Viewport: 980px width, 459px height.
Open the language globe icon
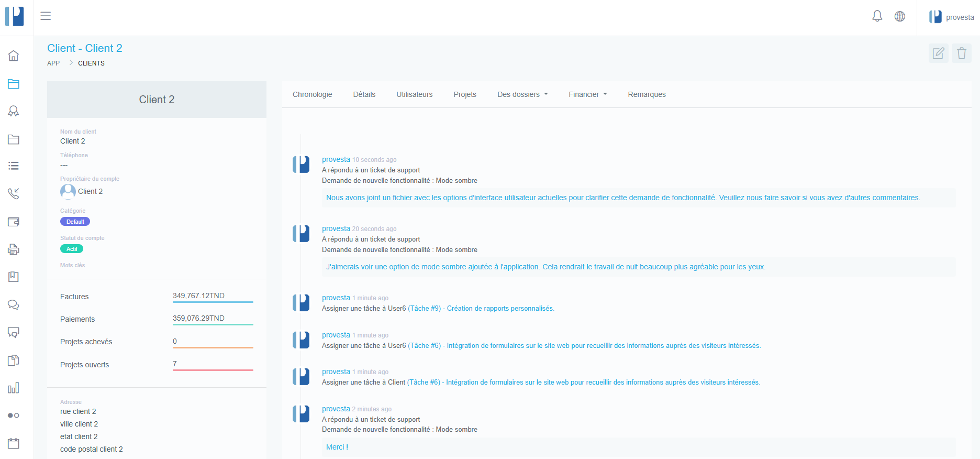[899, 16]
